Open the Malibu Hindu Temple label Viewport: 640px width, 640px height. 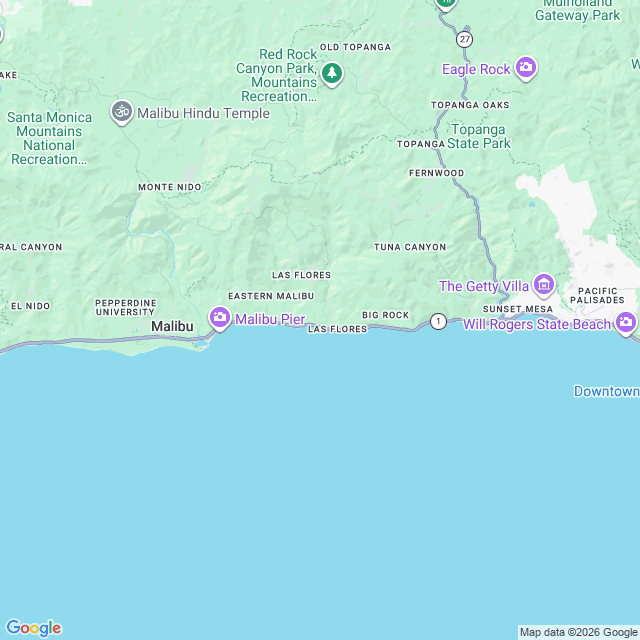(x=203, y=113)
